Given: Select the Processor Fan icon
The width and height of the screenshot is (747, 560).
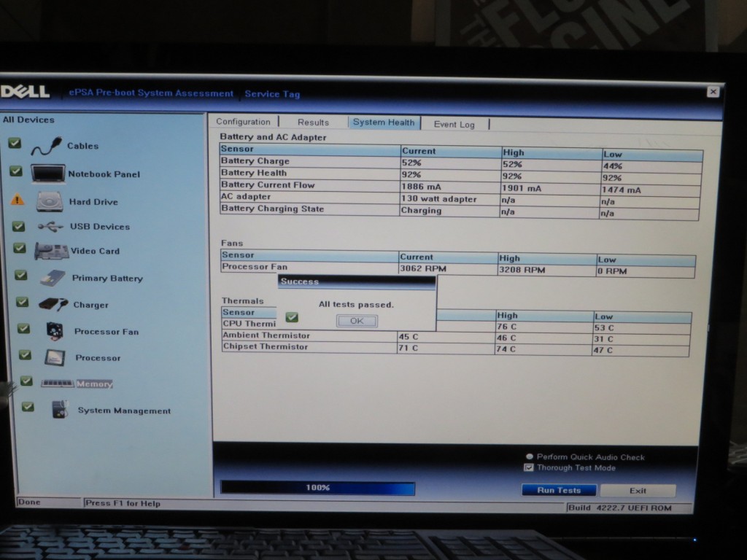Looking at the screenshot, I should [x=55, y=331].
